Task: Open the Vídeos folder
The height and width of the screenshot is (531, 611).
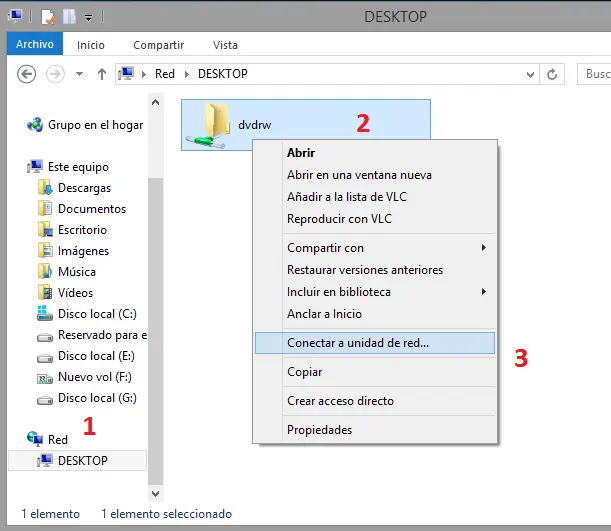Action: [x=76, y=293]
